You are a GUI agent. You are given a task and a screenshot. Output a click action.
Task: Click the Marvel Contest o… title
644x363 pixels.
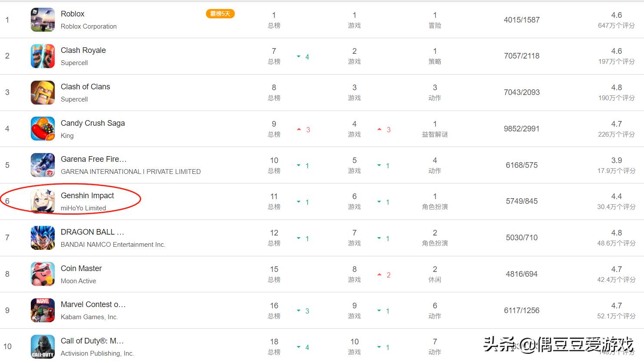pyautogui.click(x=93, y=304)
